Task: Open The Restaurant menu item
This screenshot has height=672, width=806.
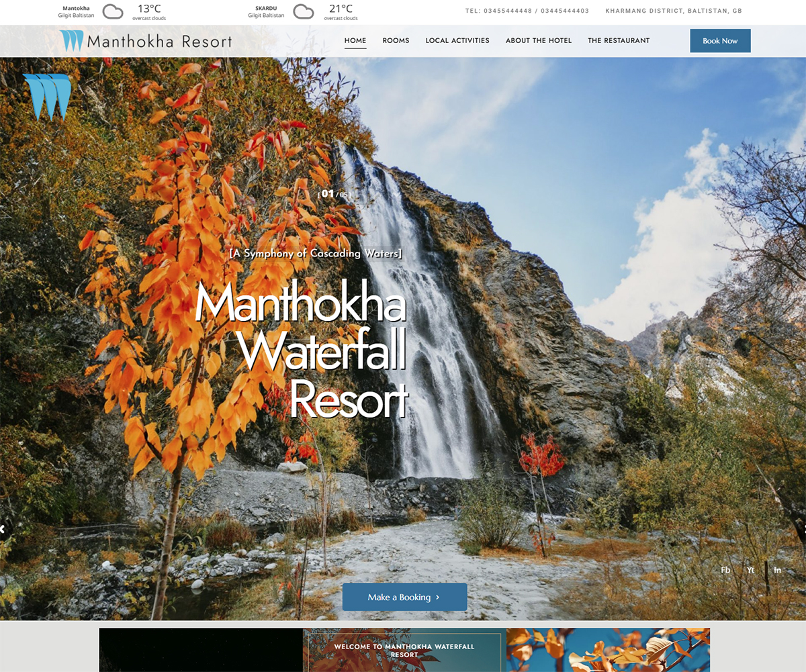Action: pyautogui.click(x=619, y=41)
